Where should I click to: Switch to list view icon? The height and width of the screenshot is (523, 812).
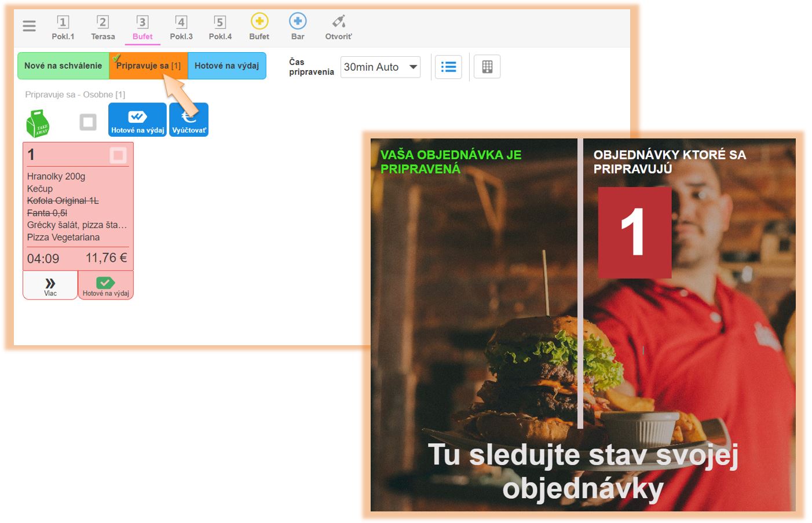pyautogui.click(x=448, y=67)
